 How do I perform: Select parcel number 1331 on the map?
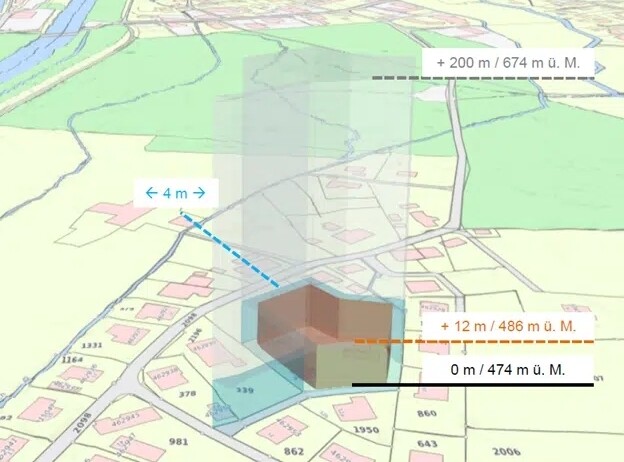click(92, 345)
